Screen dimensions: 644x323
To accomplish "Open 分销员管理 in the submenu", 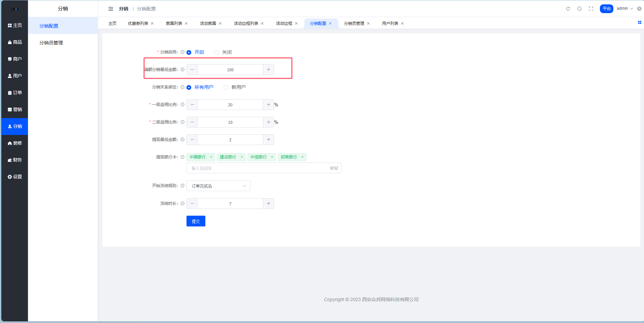I will (51, 43).
